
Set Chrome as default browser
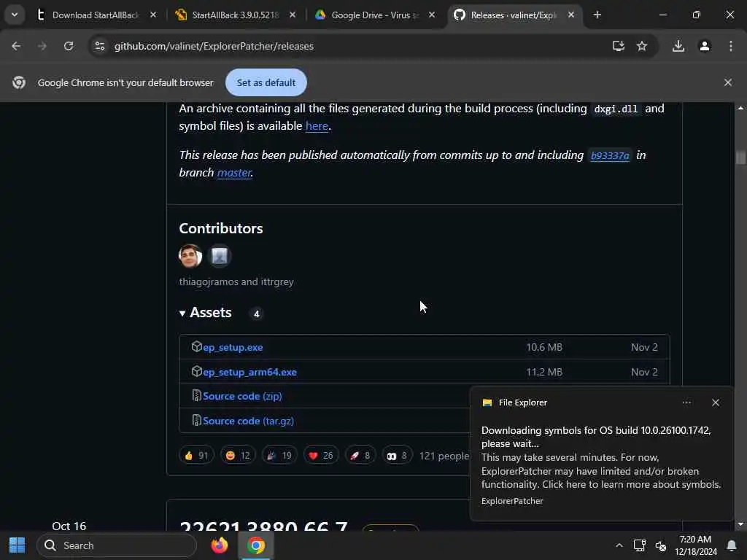click(x=266, y=82)
